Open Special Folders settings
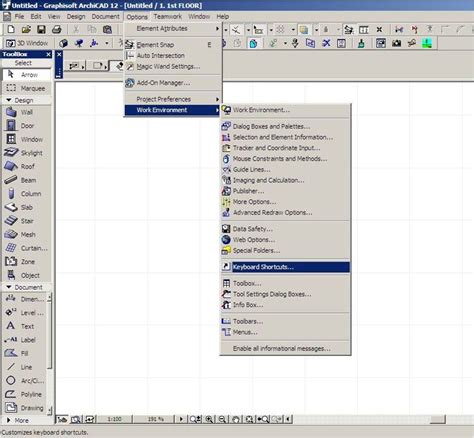The image size is (474, 438). [285, 250]
